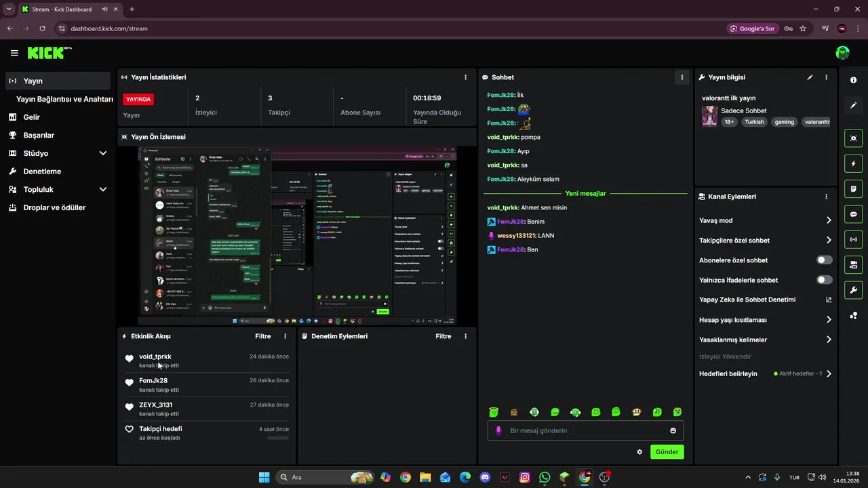The width and height of the screenshot is (868, 488).
Task: Click the Sadece Sohbet category thumbnail
Action: (x=709, y=116)
